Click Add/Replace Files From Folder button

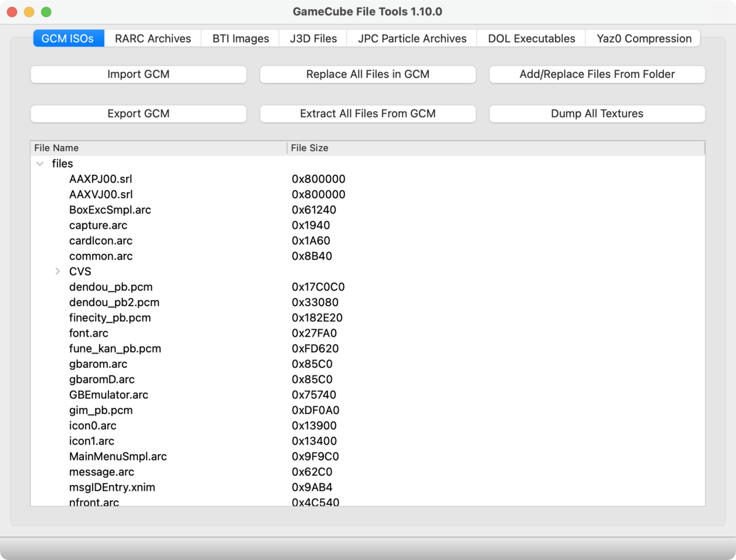[x=597, y=74]
